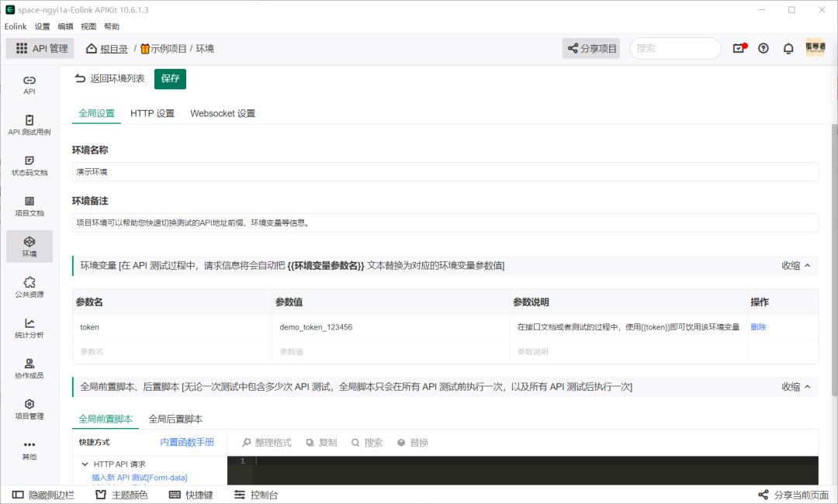This screenshot has height=504, width=838.
Task: Open 项目管理 settings icon
Action: click(x=29, y=409)
